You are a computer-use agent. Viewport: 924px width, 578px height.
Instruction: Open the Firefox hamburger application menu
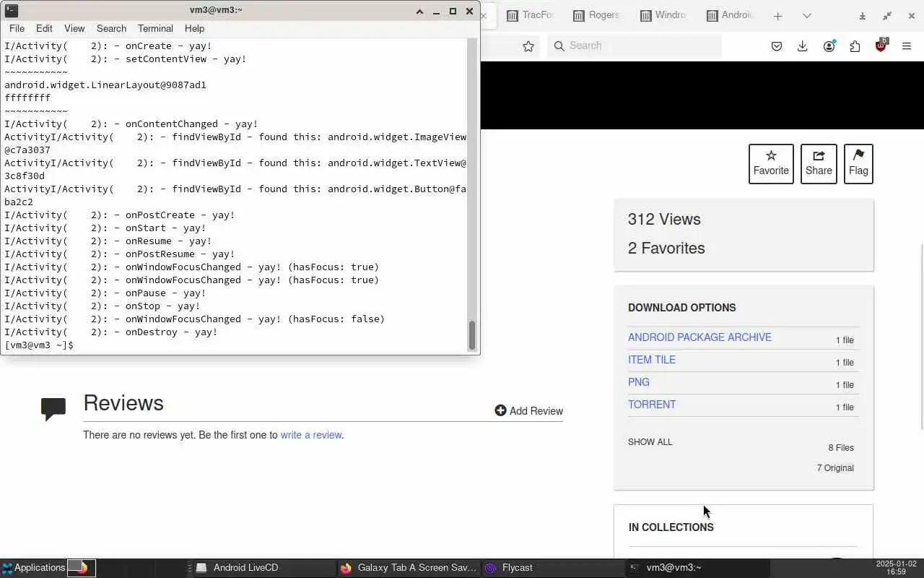click(x=907, y=46)
